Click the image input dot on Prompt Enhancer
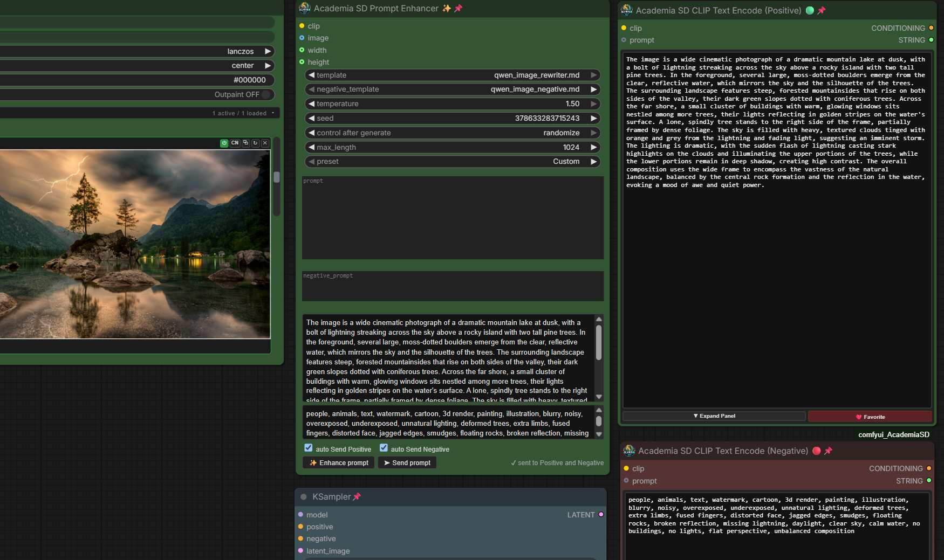Screen dimensions: 944x560 tap(302, 38)
